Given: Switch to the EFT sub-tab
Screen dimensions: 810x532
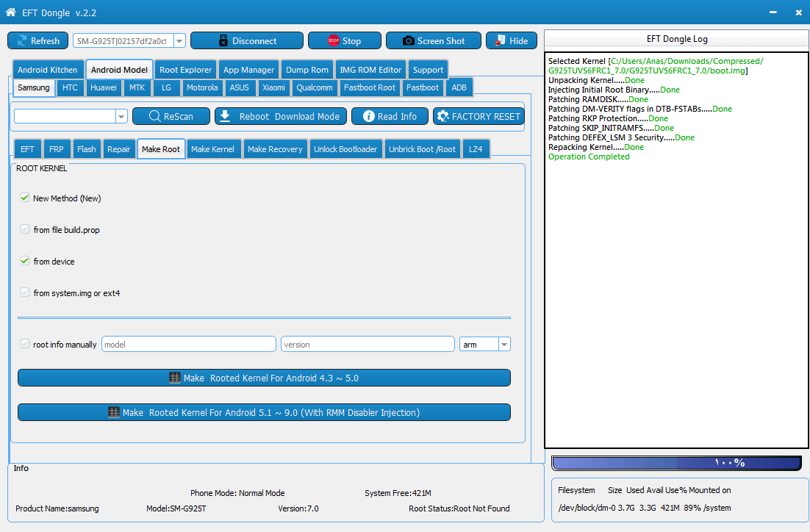Looking at the screenshot, I should click(27, 148).
